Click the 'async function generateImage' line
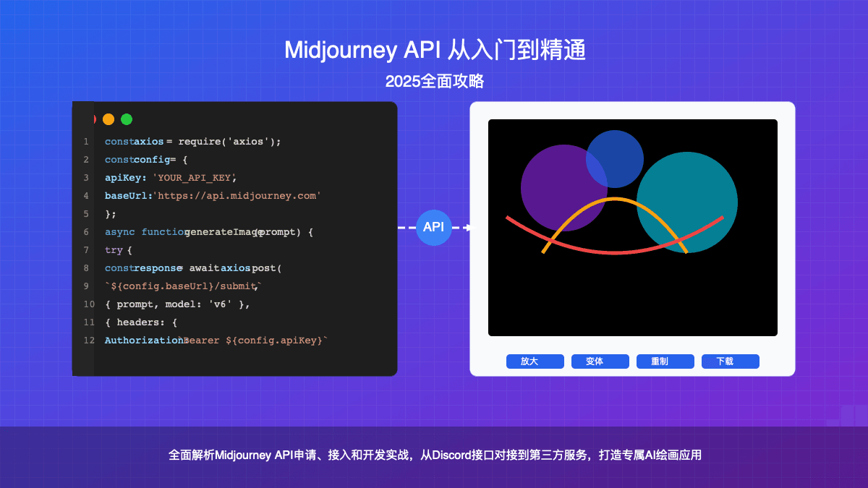868x488 pixels. [209, 232]
